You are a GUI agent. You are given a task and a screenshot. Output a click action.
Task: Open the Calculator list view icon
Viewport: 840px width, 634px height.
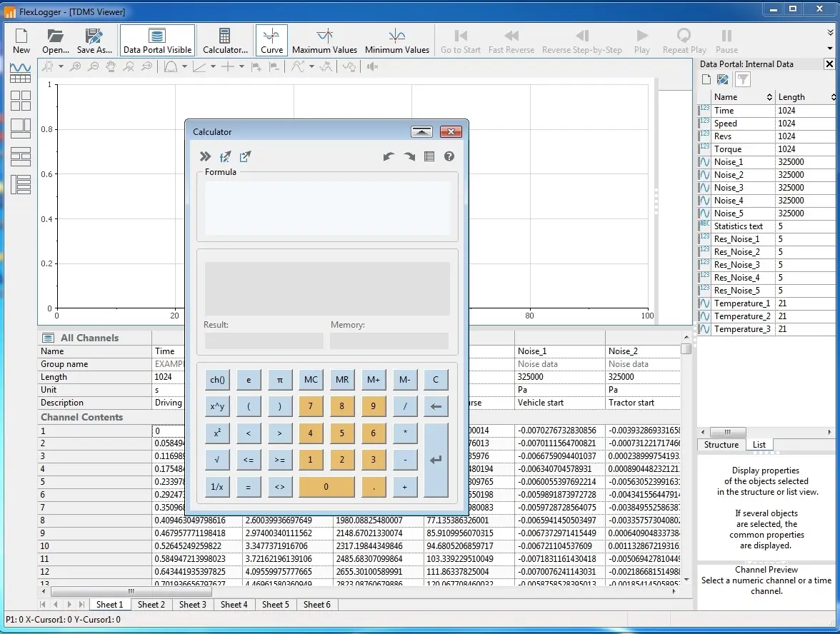click(429, 156)
